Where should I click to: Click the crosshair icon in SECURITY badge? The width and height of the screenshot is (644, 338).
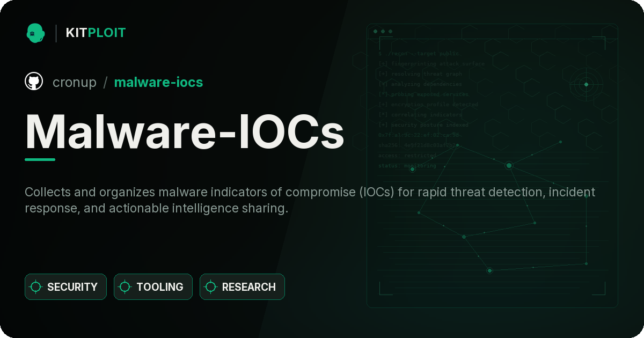point(36,287)
